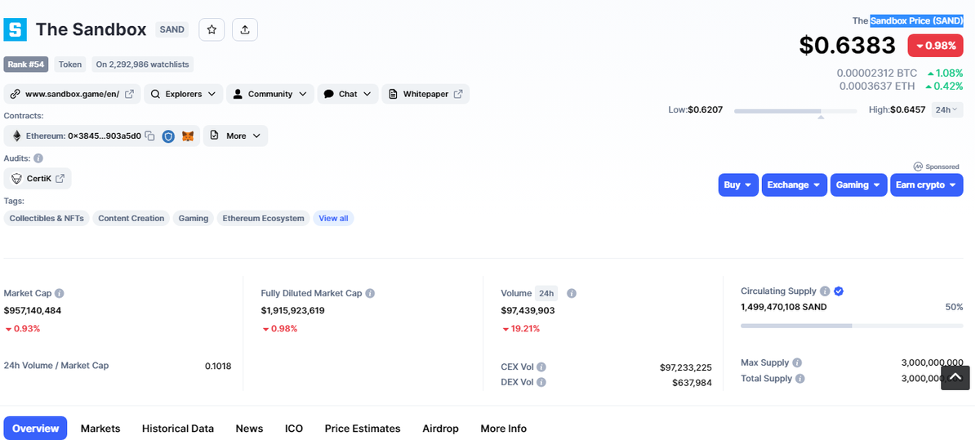
Task: Select the Collectibles & NFTs tag
Action: [x=47, y=218]
